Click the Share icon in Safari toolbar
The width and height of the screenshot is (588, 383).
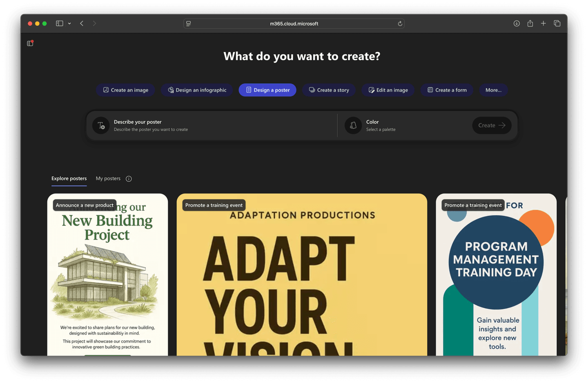[530, 24]
